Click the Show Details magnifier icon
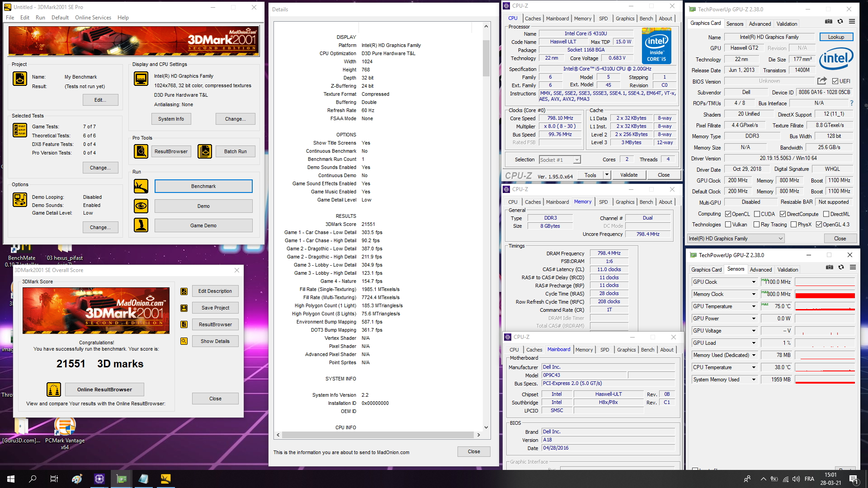This screenshot has width=868, height=488. 184,341
